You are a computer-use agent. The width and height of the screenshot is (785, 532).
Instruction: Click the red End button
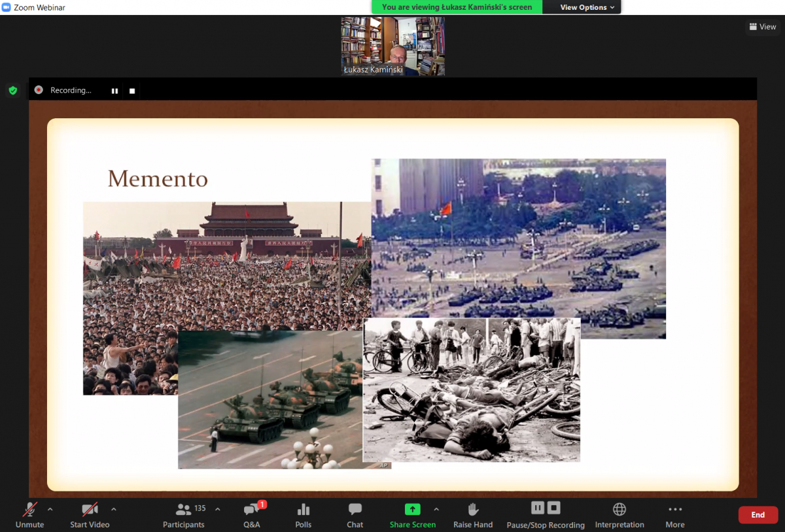coord(758,515)
